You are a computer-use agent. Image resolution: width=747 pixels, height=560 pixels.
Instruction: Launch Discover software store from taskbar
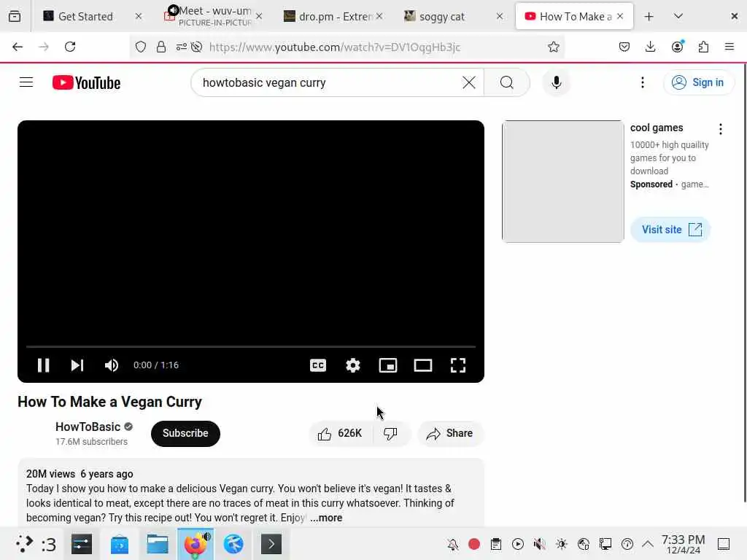[x=120, y=544]
